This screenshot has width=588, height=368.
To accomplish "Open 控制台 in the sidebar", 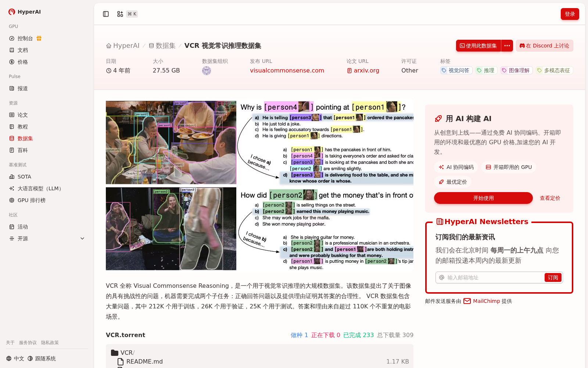I will (x=25, y=38).
